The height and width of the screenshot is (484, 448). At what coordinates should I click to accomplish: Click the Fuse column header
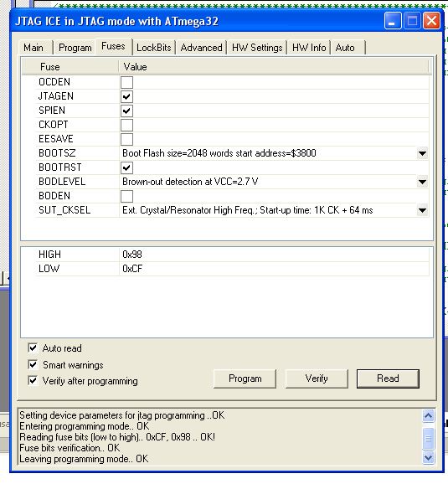(70, 67)
